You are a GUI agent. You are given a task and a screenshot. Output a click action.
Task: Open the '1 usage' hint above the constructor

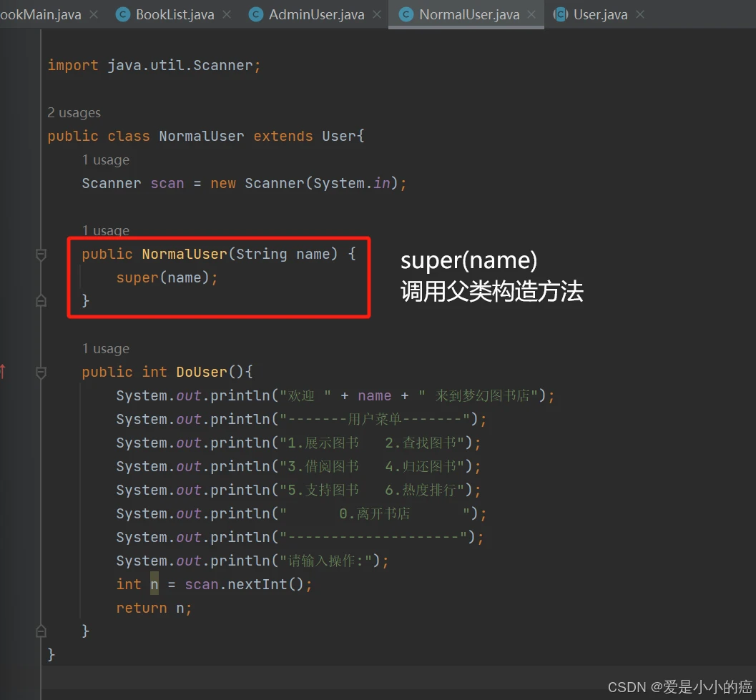106,230
